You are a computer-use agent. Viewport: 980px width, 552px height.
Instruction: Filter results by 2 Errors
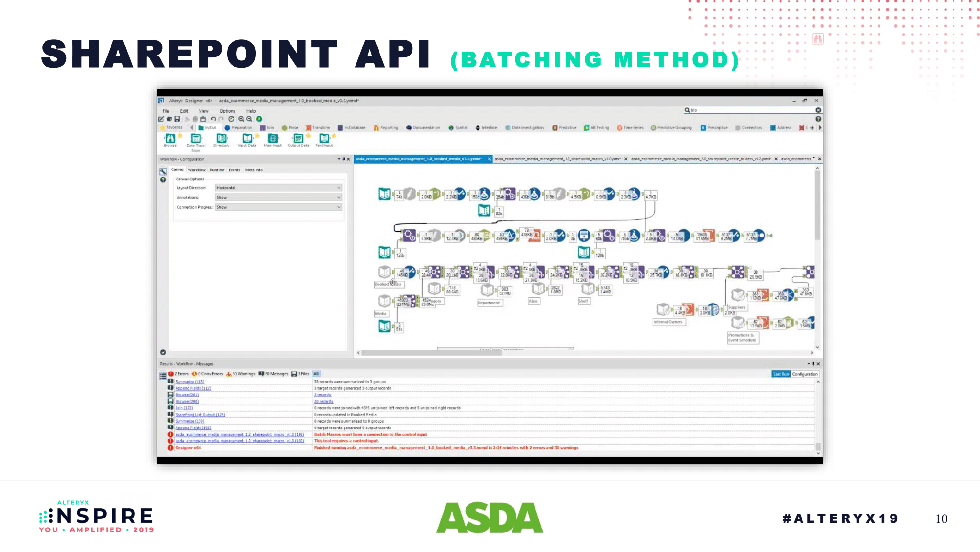pos(178,374)
